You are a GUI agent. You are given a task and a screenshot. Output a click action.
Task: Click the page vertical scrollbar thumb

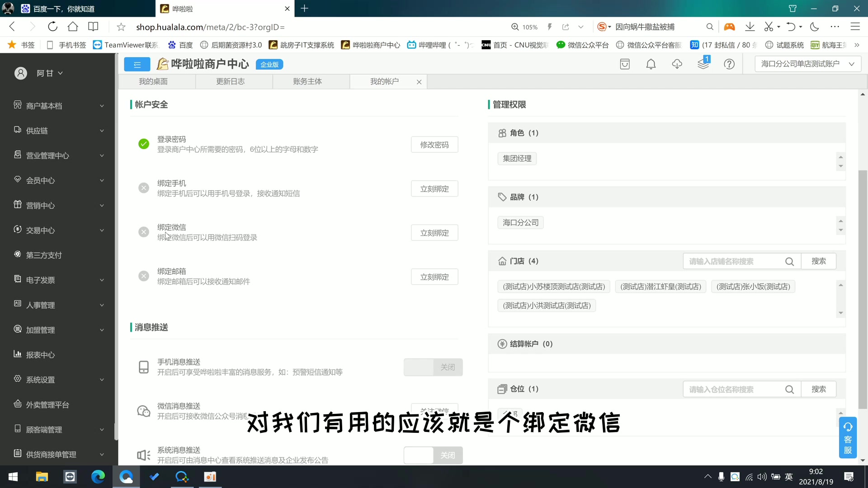pos(863,289)
